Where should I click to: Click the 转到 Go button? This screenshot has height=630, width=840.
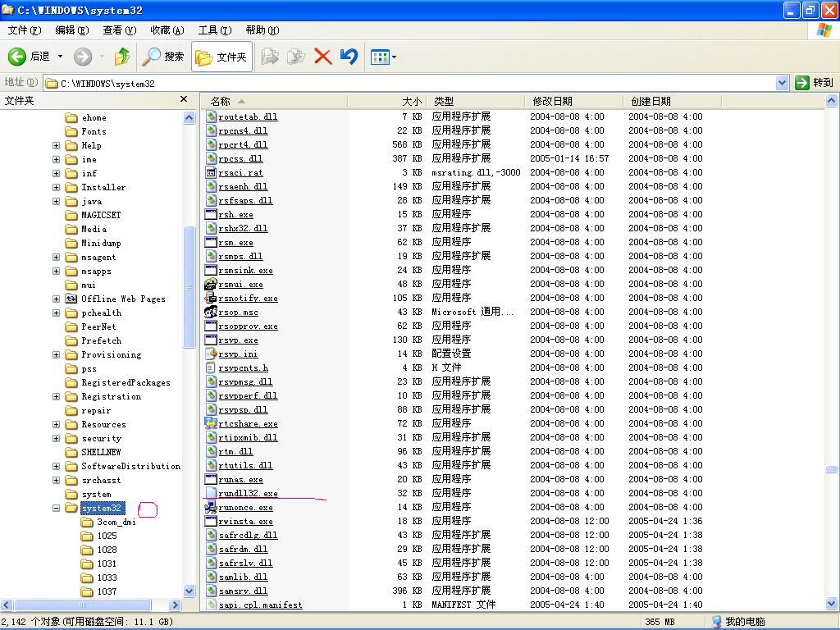coord(815,83)
